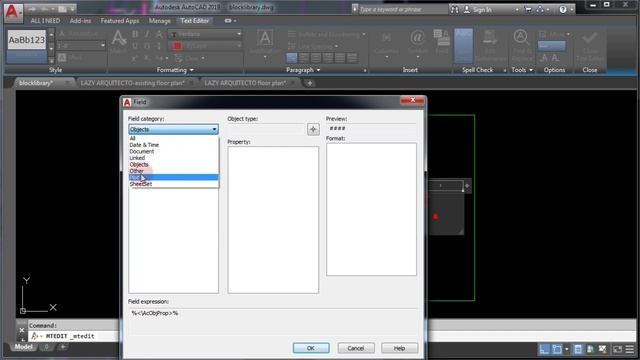The width and height of the screenshot is (640, 360).
Task: Click the Match text formatting icon
Action: click(118, 39)
